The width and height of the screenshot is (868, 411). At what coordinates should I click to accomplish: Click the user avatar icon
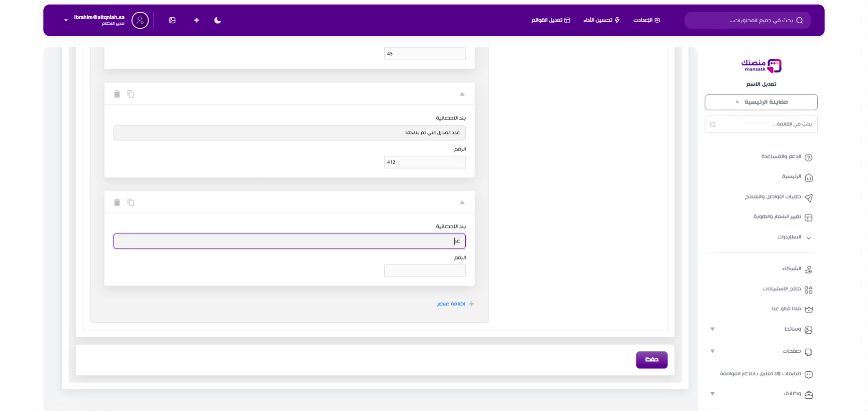[x=140, y=20]
